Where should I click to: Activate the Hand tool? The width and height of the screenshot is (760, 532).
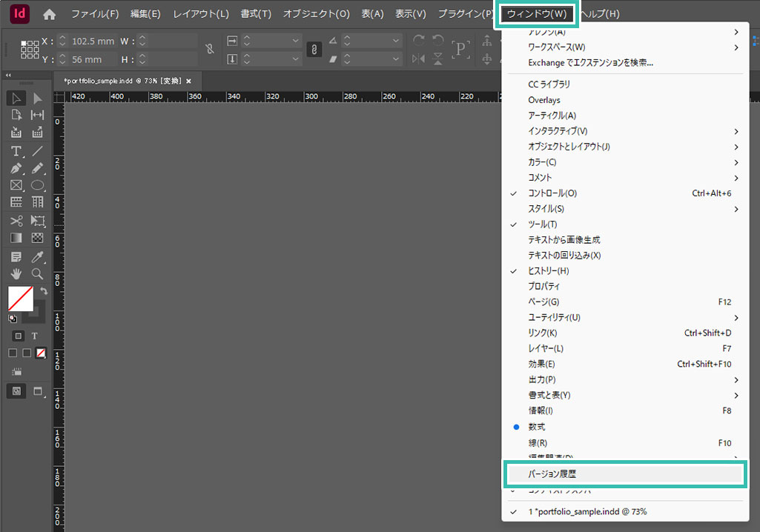16,273
